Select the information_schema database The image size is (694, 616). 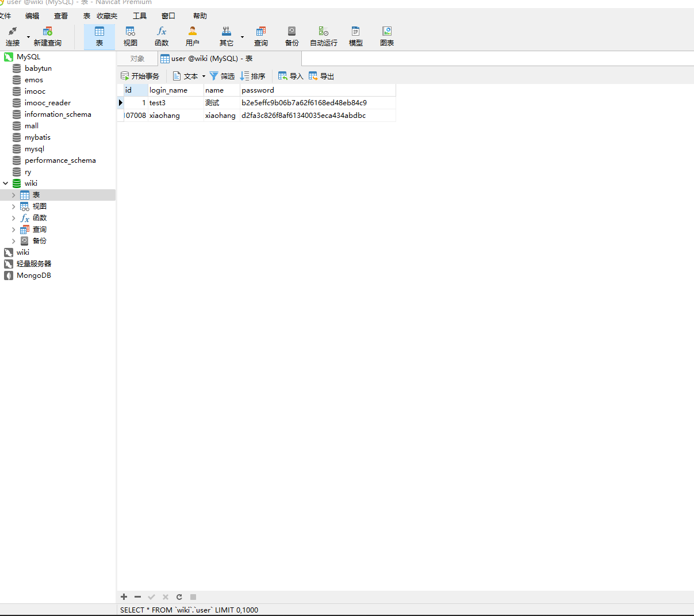tap(57, 114)
